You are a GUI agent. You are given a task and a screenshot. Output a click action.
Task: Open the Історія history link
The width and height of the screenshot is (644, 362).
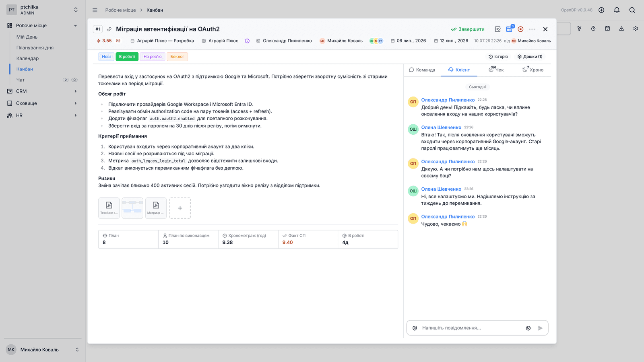click(x=498, y=57)
